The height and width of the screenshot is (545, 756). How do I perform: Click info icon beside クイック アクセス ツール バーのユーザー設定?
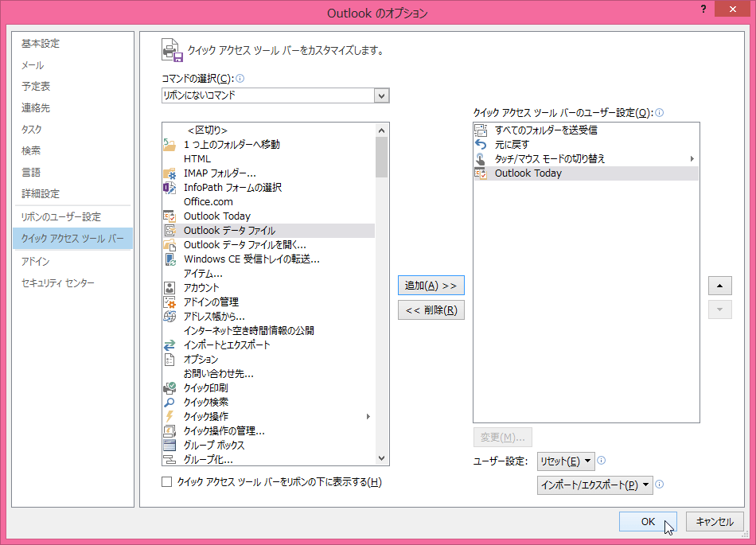point(659,113)
